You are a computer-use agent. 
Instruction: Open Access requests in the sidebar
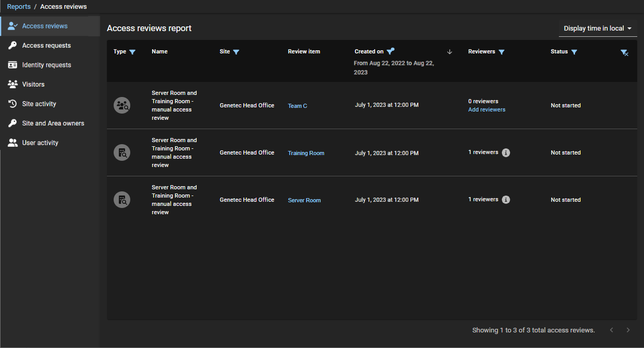pyautogui.click(x=46, y=46)
